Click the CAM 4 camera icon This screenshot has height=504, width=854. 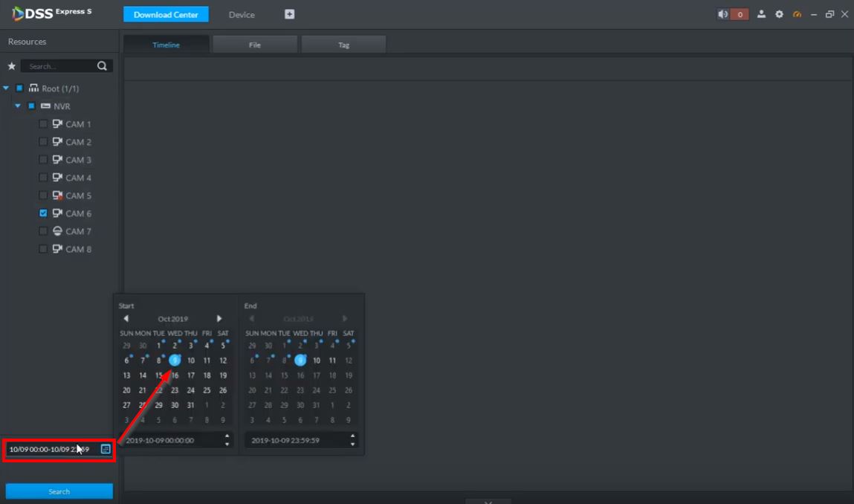[57, 177]
